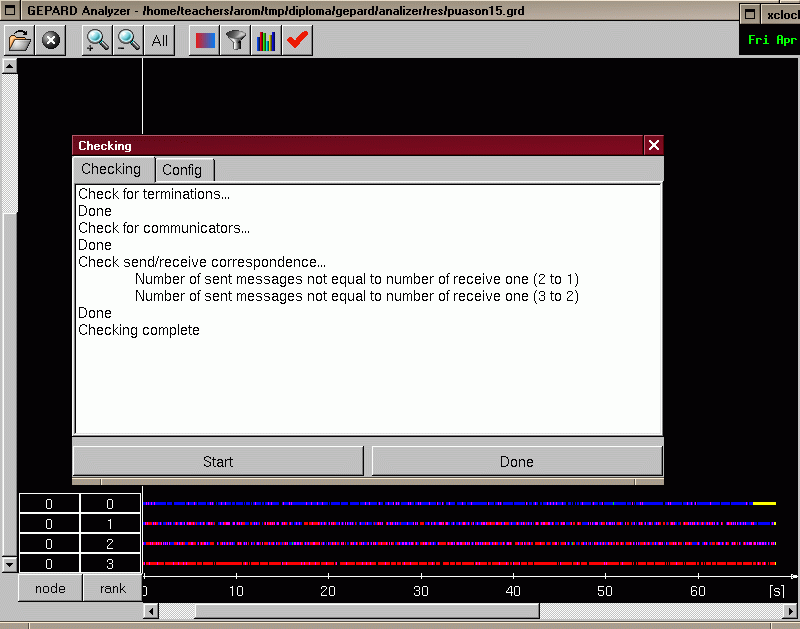Click the rank column header
Viewport: 800px width, 629px height.
[x=112, y=588]
